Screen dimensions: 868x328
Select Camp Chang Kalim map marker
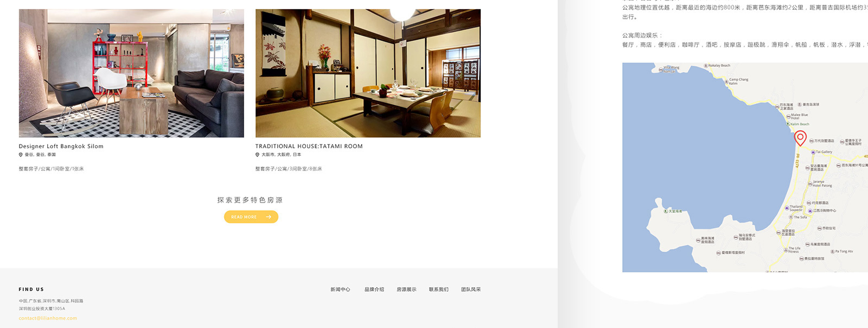point(726,81)
